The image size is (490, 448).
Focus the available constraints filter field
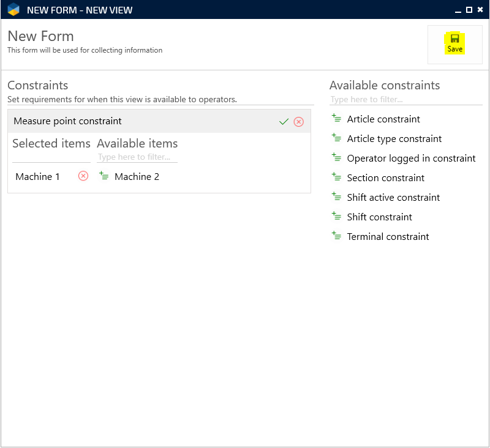(405, 100)
